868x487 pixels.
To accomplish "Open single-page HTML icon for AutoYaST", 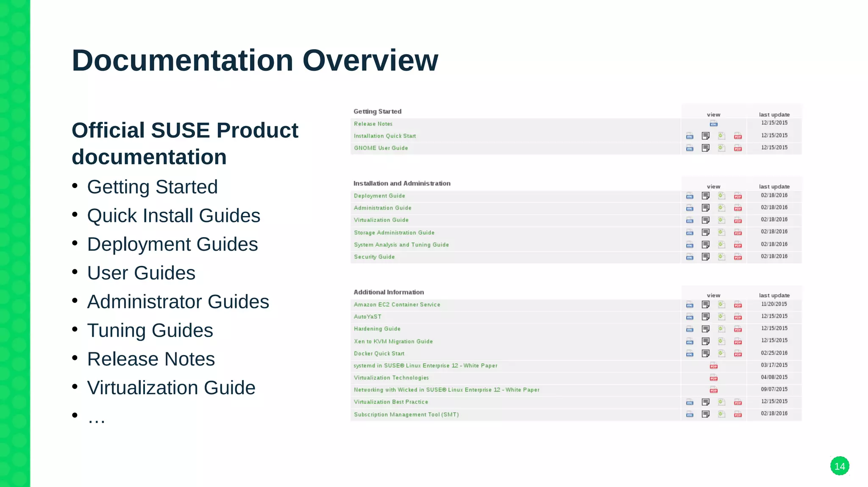I will (x=706, y=317).
